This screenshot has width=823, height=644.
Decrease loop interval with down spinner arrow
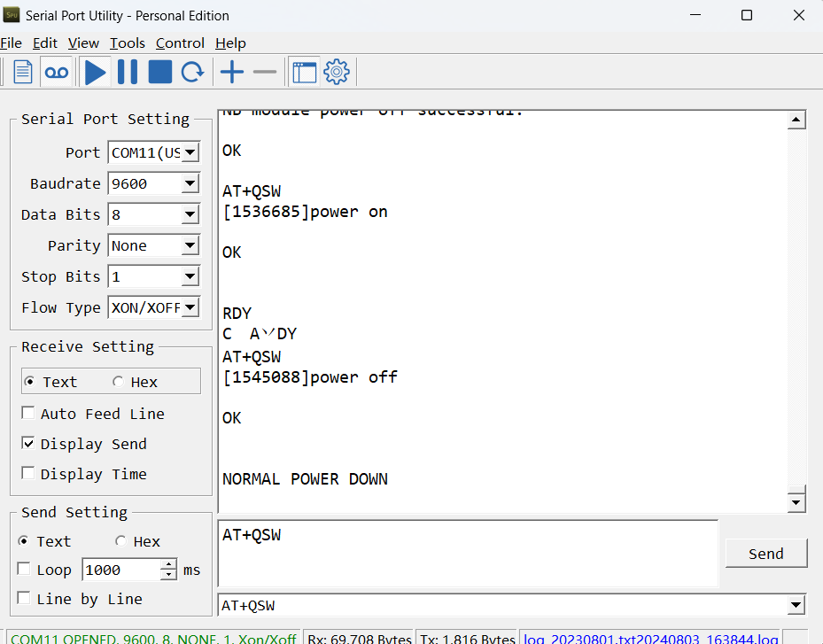[168, 575]
